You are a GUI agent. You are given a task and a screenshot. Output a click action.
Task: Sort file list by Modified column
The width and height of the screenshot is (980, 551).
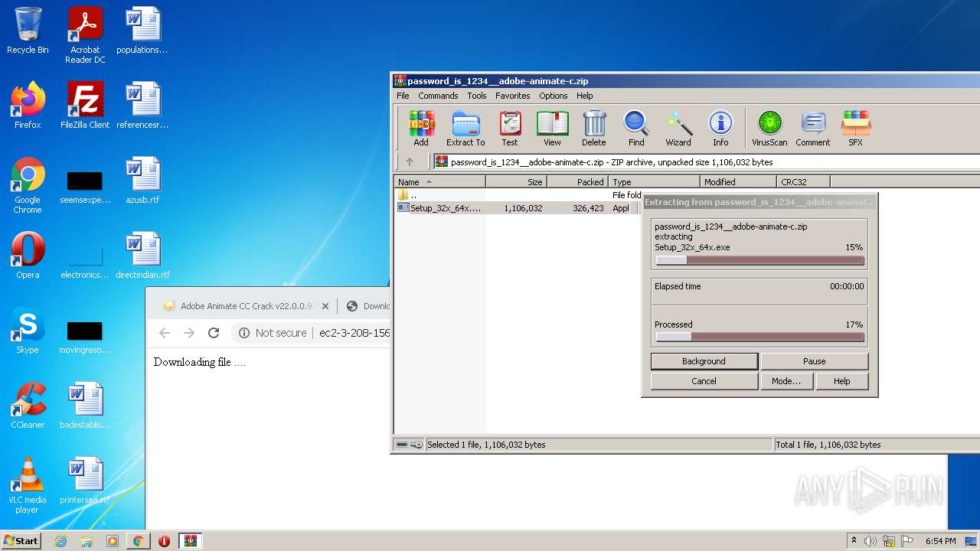tap(738, 182)
